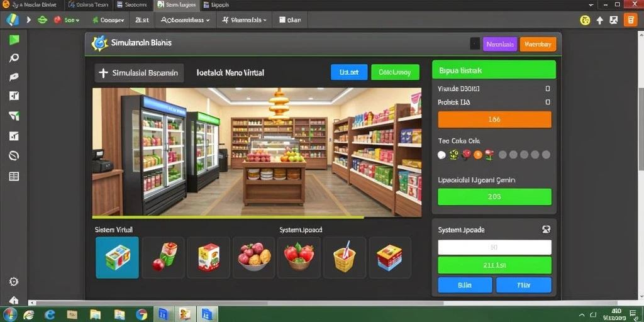This screenshot has height=322, width=644.
Task: Open the Oboounitless dropdown in toolbar
Action: 186,19
